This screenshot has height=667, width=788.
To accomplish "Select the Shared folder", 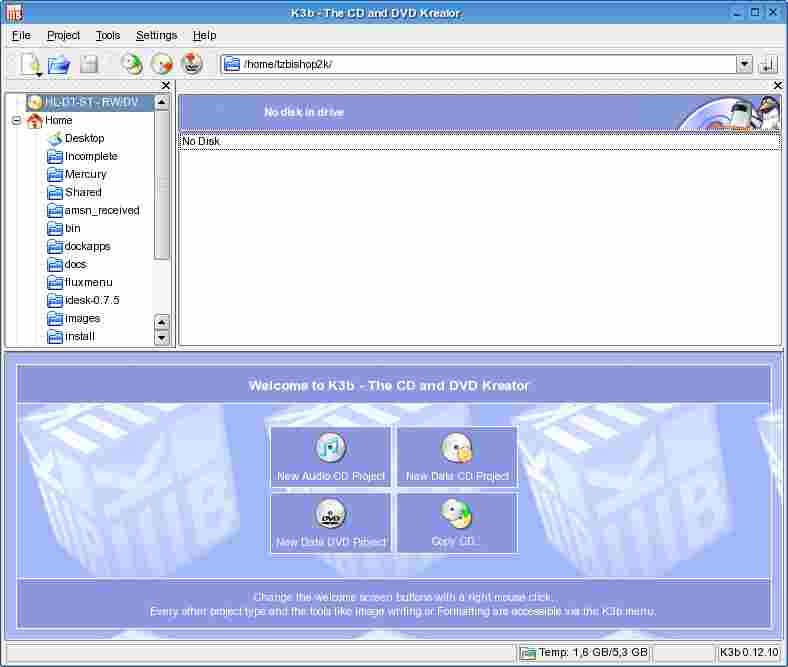I will pyautogui.click(x=74, y=192).
